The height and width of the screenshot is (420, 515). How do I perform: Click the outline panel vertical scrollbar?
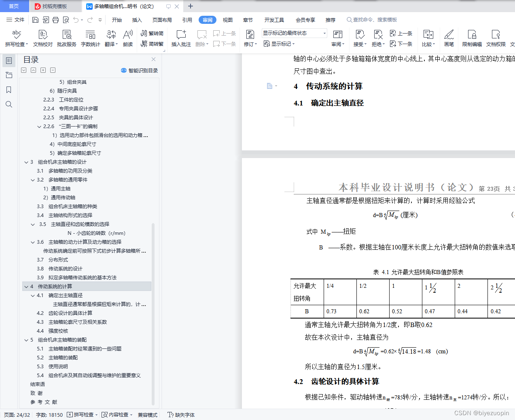pos(153,314)
